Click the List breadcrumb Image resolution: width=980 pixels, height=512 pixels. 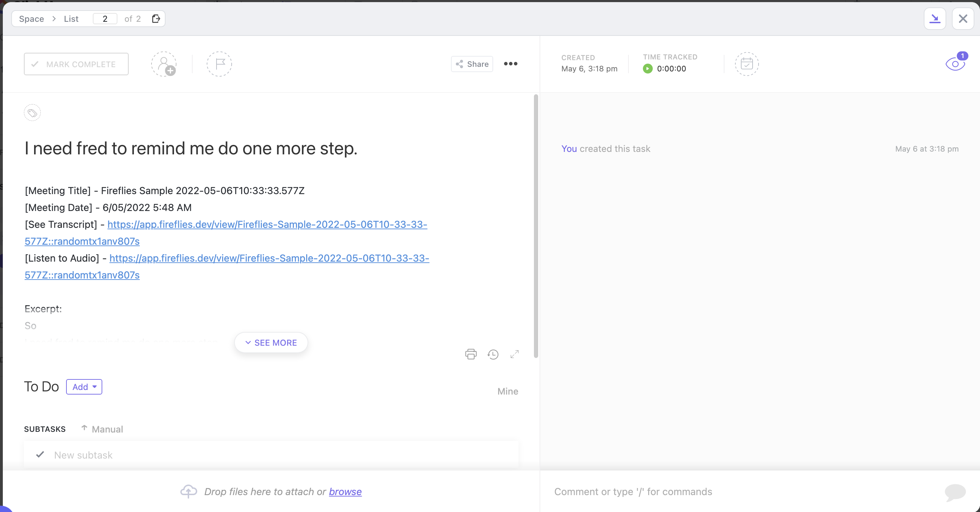(x=71, y=19)
